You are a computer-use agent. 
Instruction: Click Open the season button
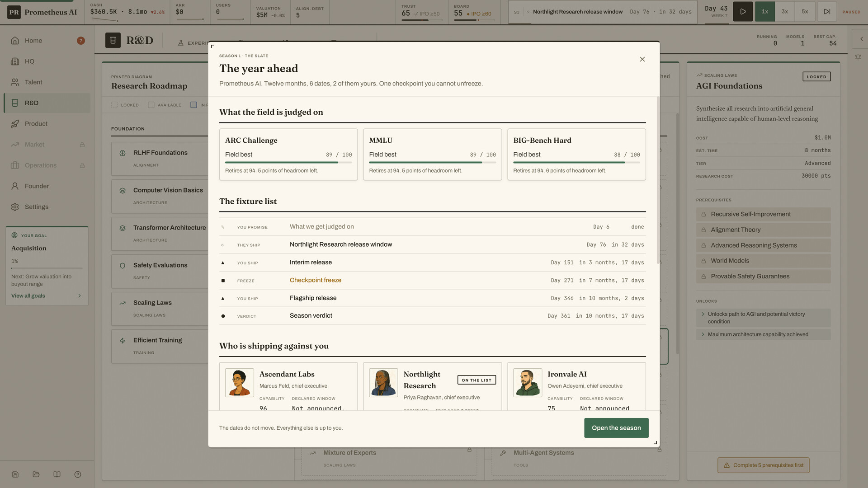click(616, 428)
